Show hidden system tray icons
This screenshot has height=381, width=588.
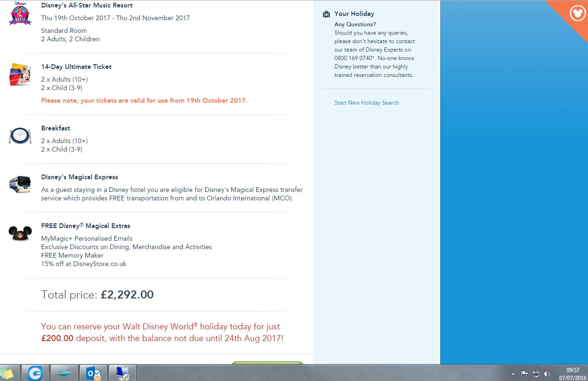point(513,374)
